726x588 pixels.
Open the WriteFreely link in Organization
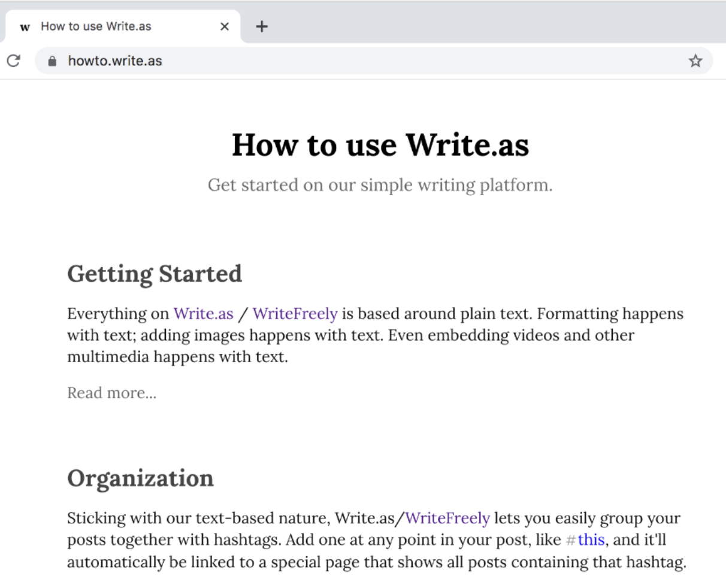[x=447, y=518]
